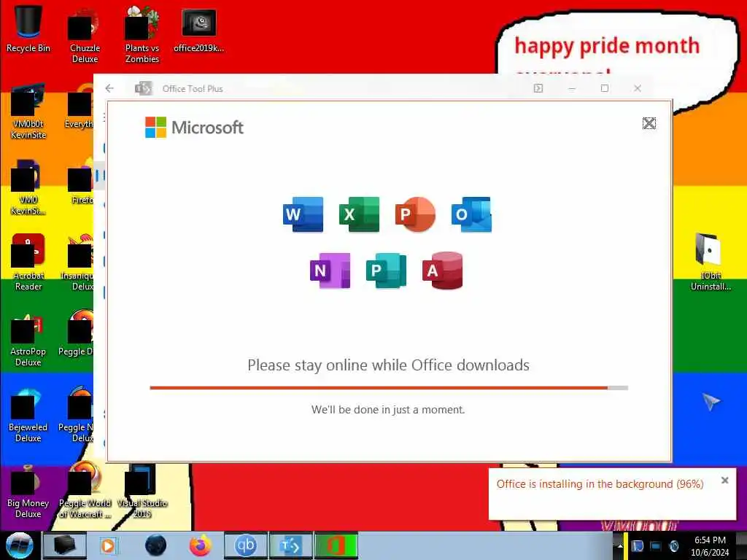The height and width of the screenshot is (560, 747).
Task: Select the Bejeweled Deluxe desktop icon
Action: click(28, 415)
